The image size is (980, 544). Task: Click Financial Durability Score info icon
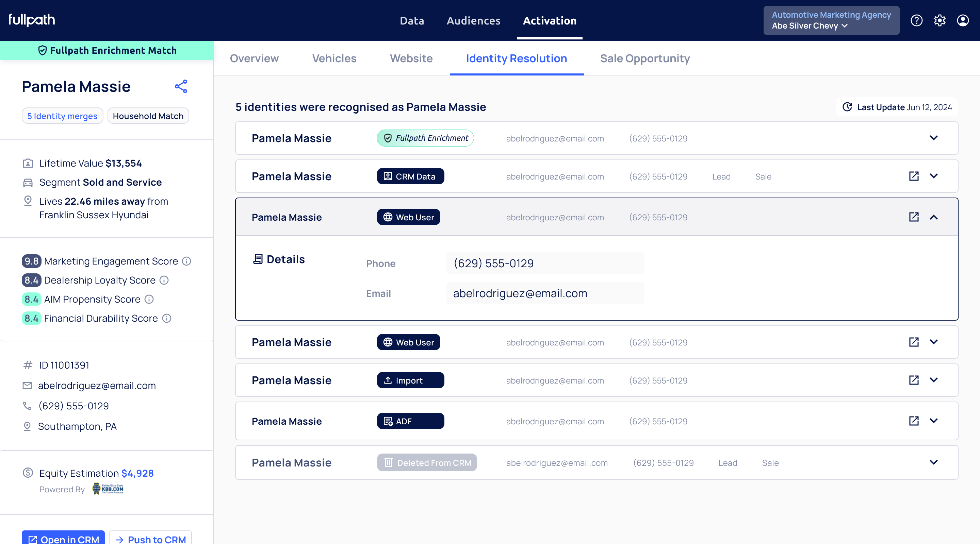(x=167, y=318)
